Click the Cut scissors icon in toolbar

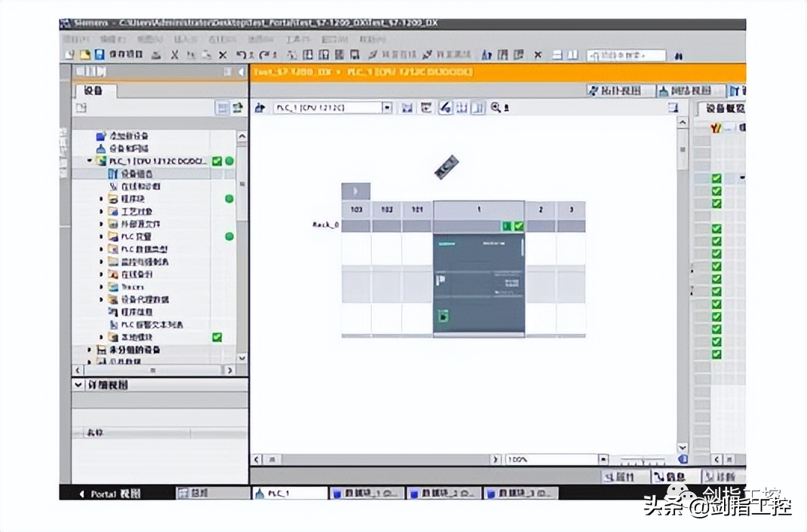[x=175, y=54]
